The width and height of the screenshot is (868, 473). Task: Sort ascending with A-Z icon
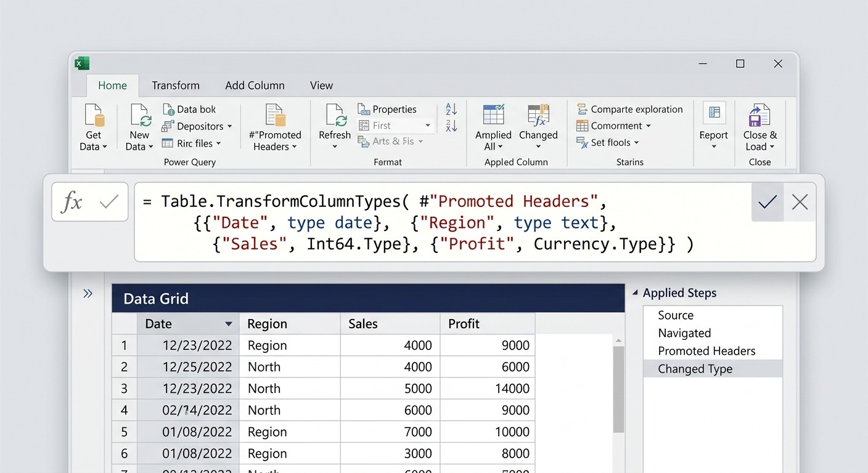451,109
